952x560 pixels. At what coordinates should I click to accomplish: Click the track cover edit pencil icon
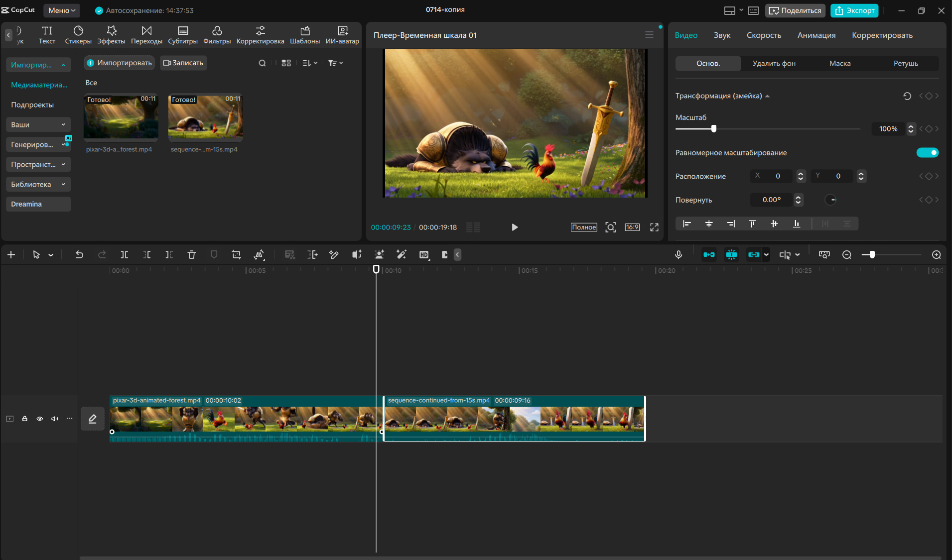coord(93,419)
